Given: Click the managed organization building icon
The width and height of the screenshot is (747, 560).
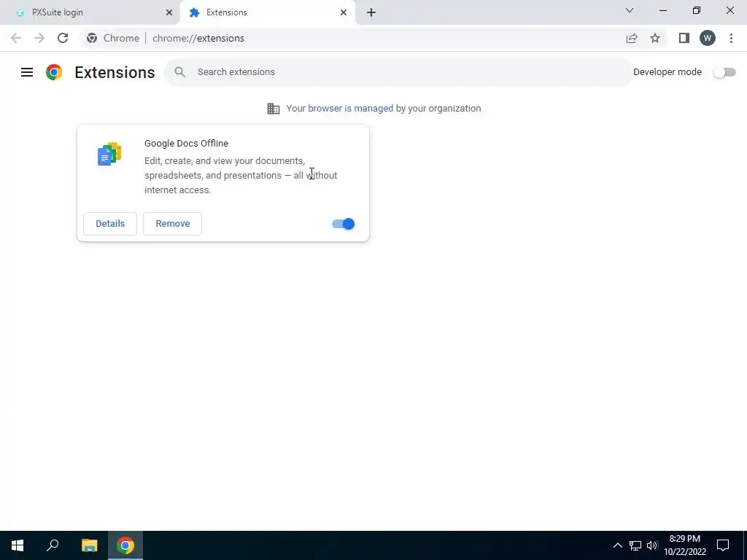Looking at the screenshot, I should pyautogui.click(x=274, y=109).
